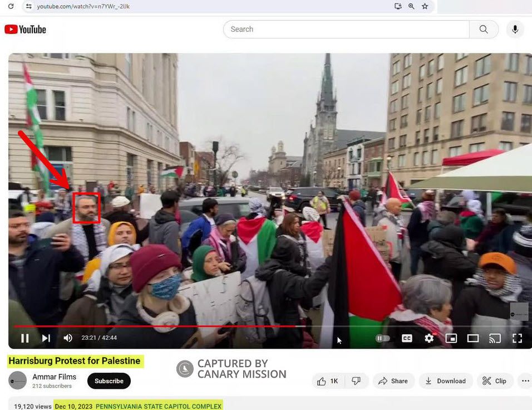Open the video settings gear icon

click(x=430, y=338)
